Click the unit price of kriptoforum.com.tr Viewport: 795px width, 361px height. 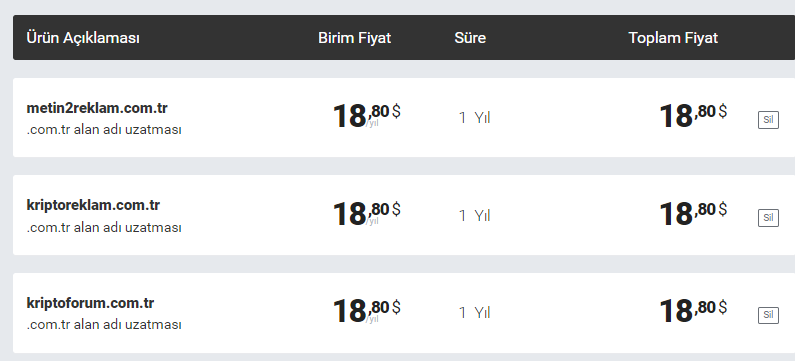[x=367, y=311]
